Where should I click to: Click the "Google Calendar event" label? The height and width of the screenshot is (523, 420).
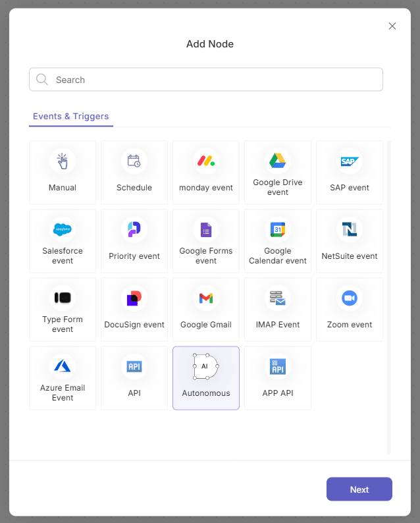278,256
